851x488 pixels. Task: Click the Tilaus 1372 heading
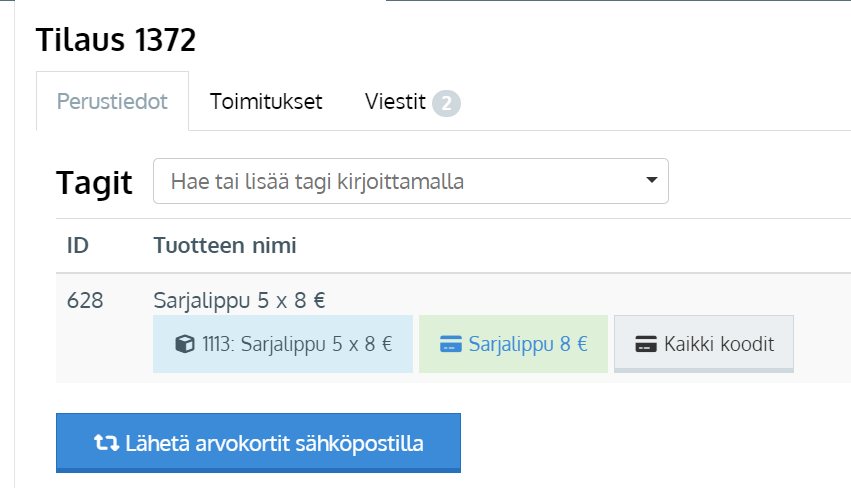116,40
